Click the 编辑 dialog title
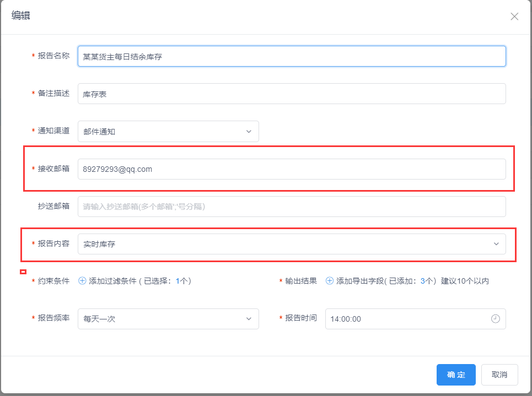The height and width of the screenshot is (396, 532). (21, 15)
